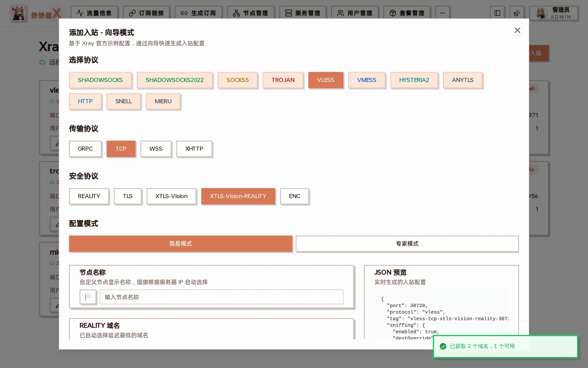Open 流量信息 navigation item
This screenshot has width=588, height=368.
coord(94,13)
